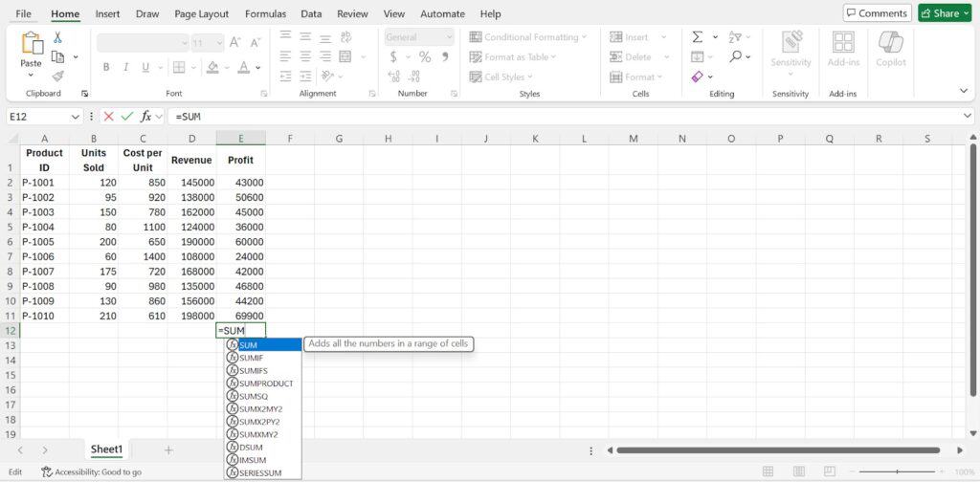
Task: Expand the formula bar chevron
Action: [968, 116]
